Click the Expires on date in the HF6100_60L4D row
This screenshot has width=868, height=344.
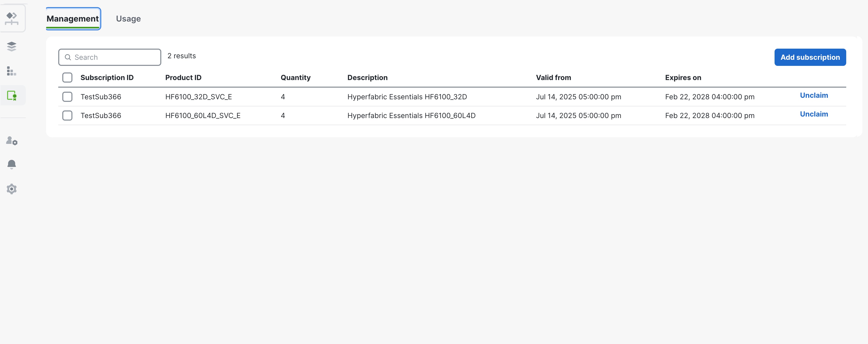(x=710, y=115)
